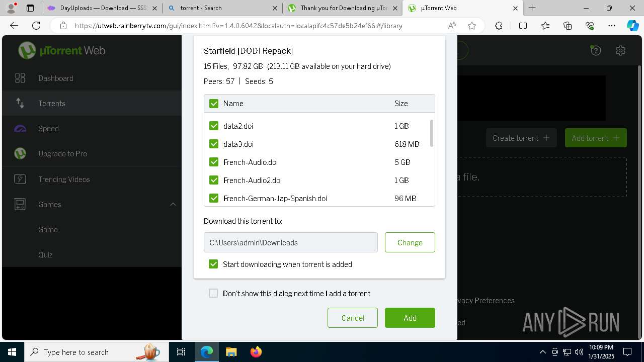Open the Trending Videos icon
The image size is (644, 362).
pos(20,179)
